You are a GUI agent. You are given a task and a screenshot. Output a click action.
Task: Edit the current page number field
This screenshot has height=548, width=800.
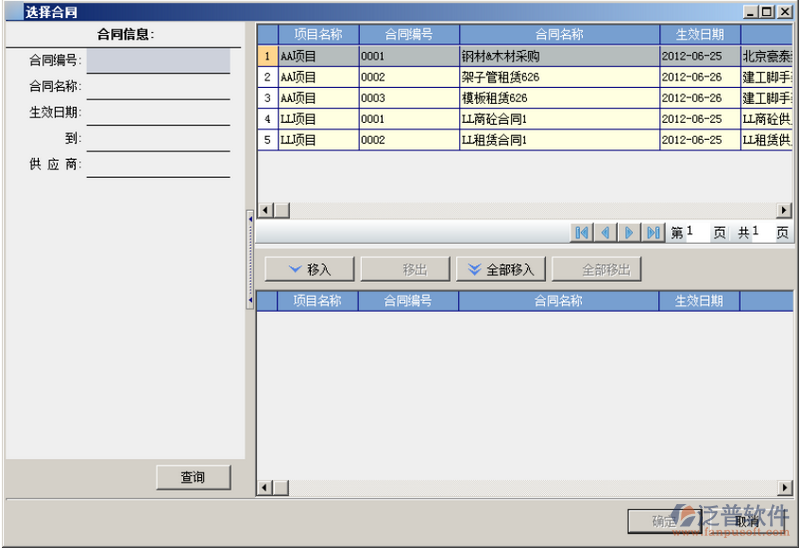coord(697,233)
